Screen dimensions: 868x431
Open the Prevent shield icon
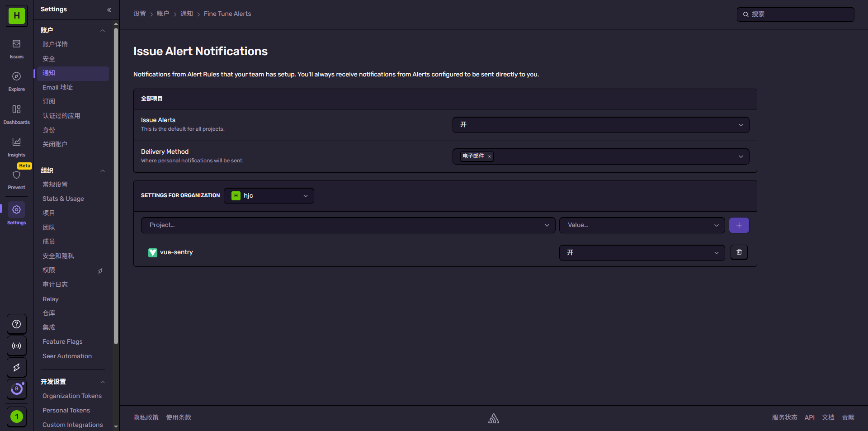coord(16,175)
